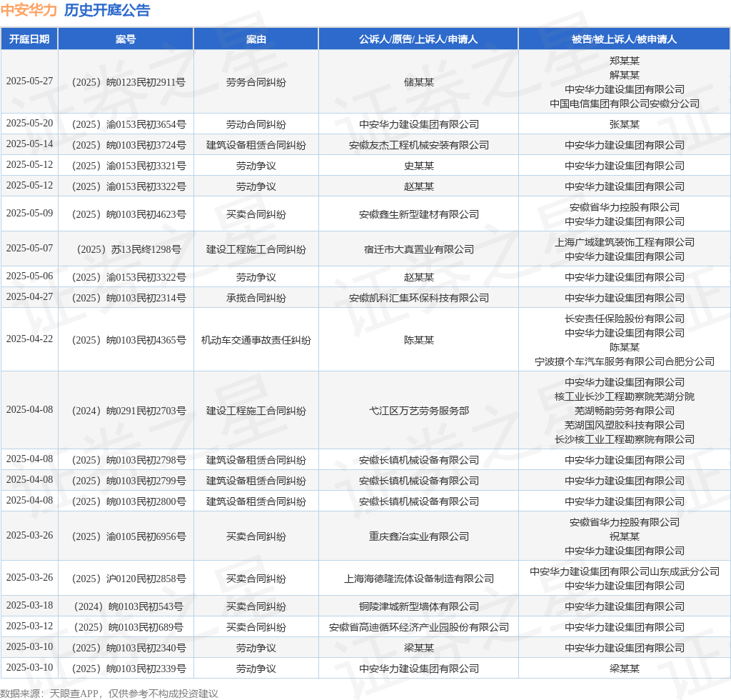Click defendant 张某某
731x700 pixels.
point(624,124)
